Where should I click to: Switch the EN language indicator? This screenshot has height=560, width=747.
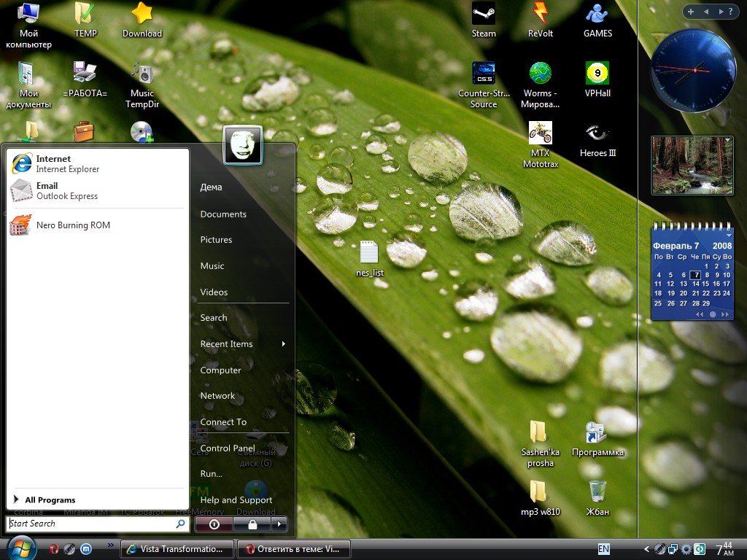(x=604, y=548)
